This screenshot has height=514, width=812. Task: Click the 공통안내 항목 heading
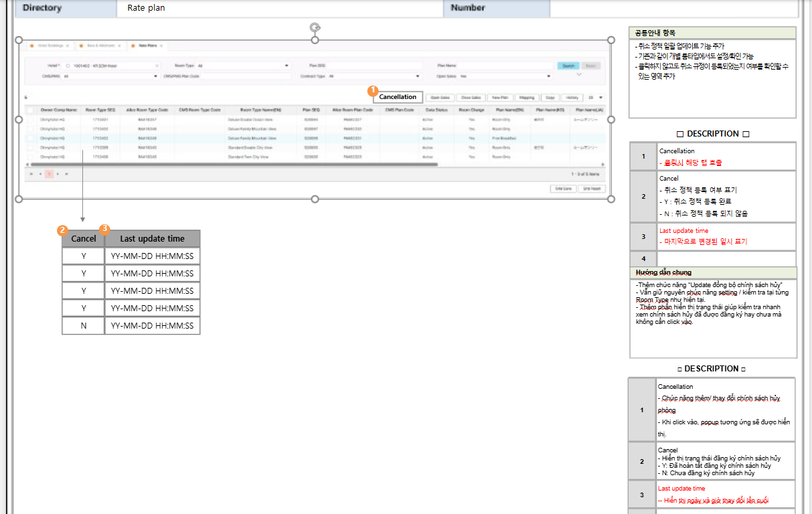[x=655, y=33]
